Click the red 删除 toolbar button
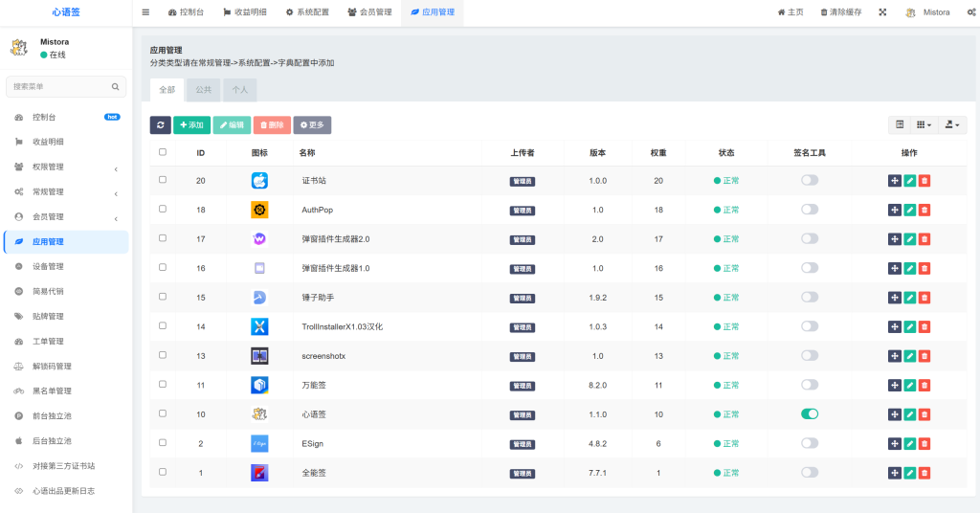Screen dimensions: 980x513 tap(272, 125)
